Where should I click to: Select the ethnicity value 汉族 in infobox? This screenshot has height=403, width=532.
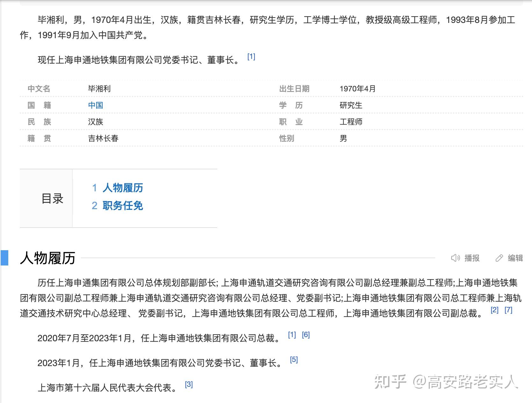(x=96, y=122)
